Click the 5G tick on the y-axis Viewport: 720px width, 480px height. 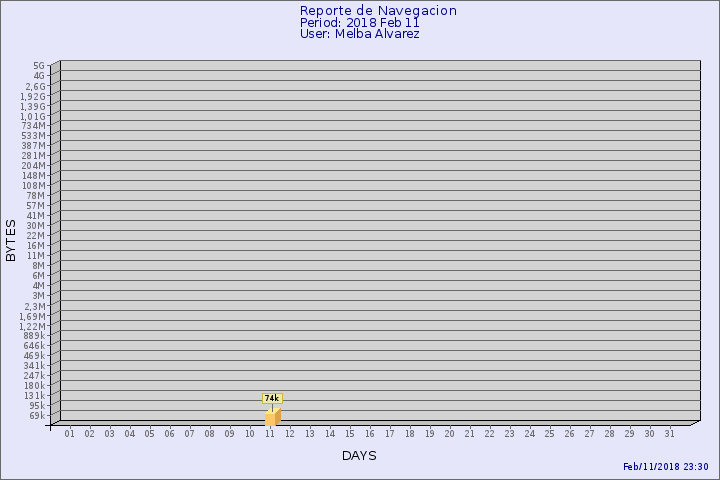(39, 66)
